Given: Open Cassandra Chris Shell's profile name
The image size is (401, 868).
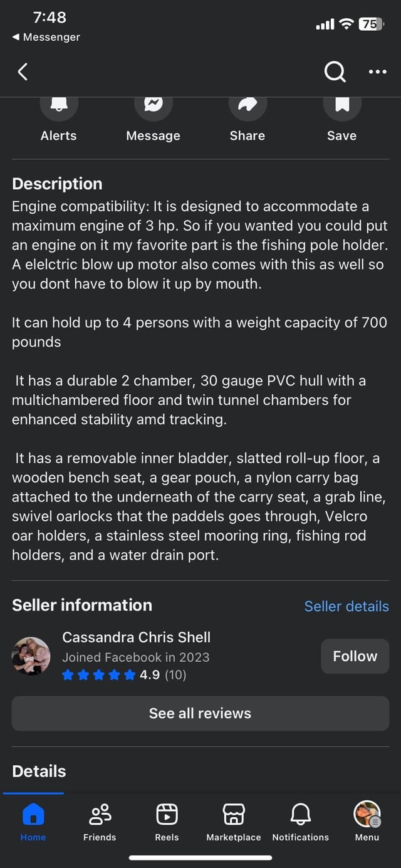Looking at the screenshot, I should click(136, 637).
